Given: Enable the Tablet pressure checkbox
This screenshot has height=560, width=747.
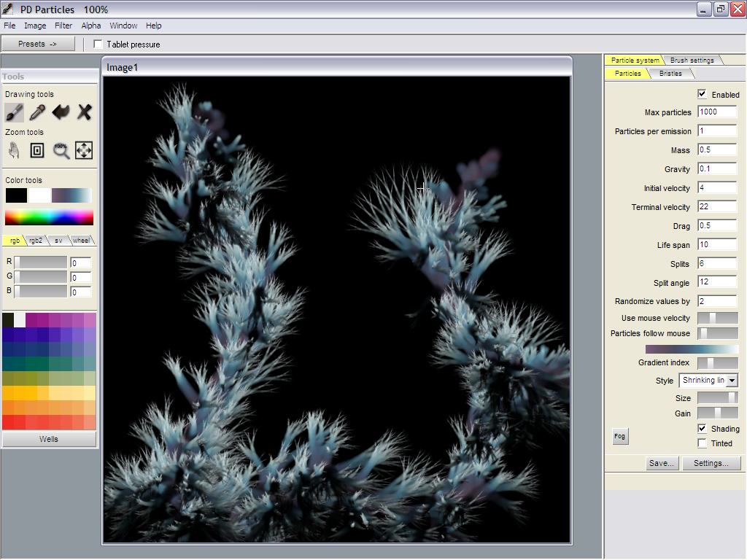Looking at the screenshot, I should [98, 44].
